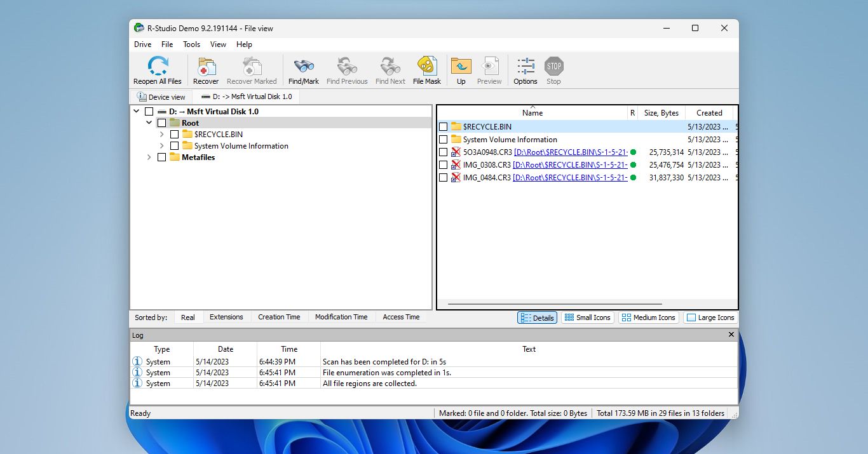Click the Find Previous icon
Image resolution: width=868 pixels, height=454 pixels.
click(347, 66)
